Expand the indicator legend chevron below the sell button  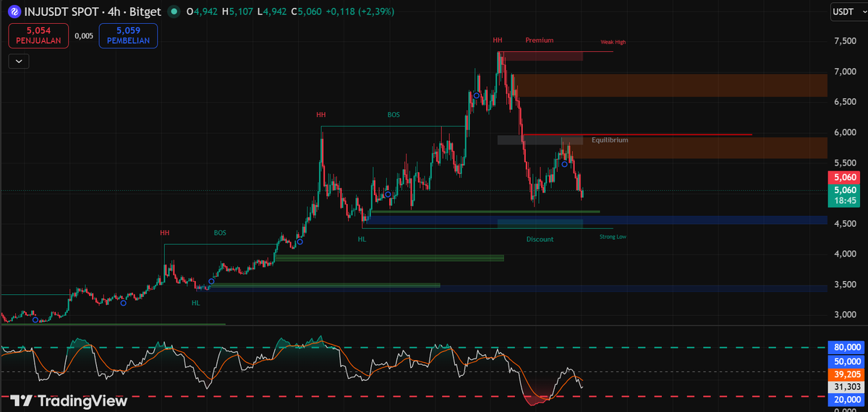(19, 61)
